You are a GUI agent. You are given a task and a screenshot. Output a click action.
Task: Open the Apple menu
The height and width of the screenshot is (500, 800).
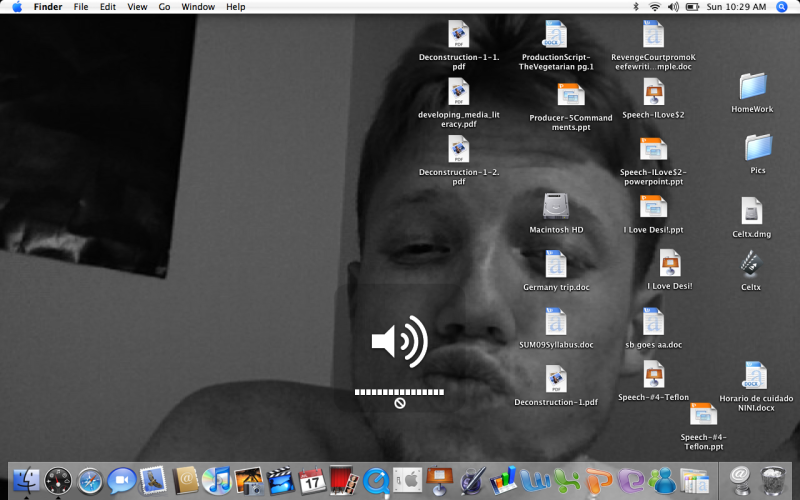[16, 7]
